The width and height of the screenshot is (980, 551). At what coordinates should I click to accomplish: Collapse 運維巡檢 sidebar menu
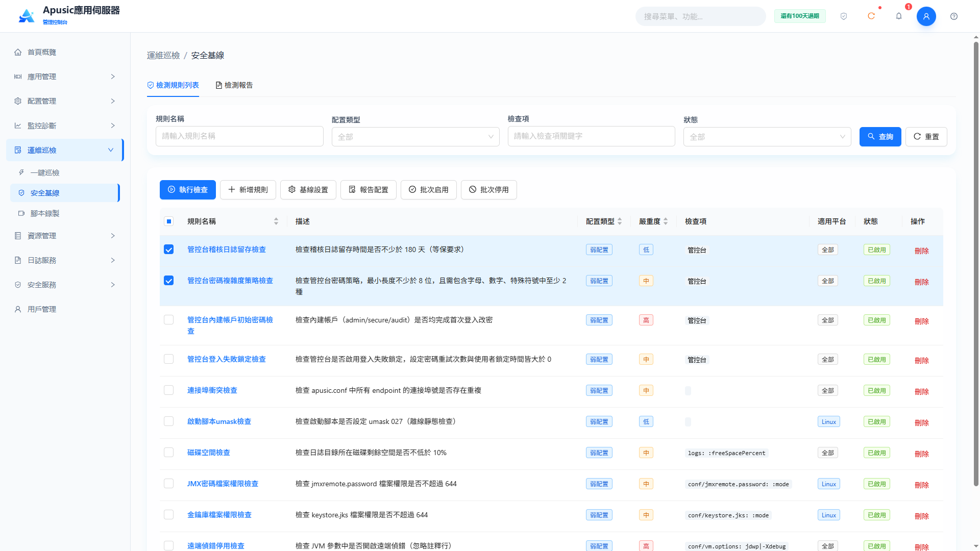point(65,150)
